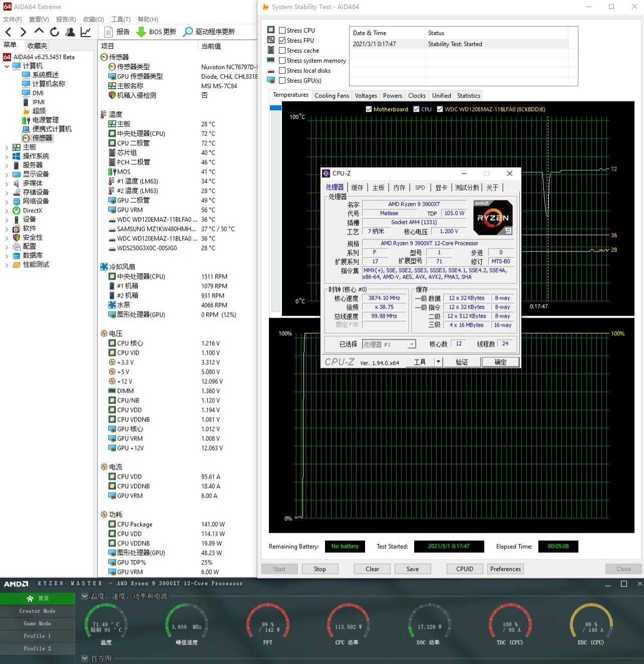Open the 处理器 #1 selection dropdown

[x=411, y=345]
